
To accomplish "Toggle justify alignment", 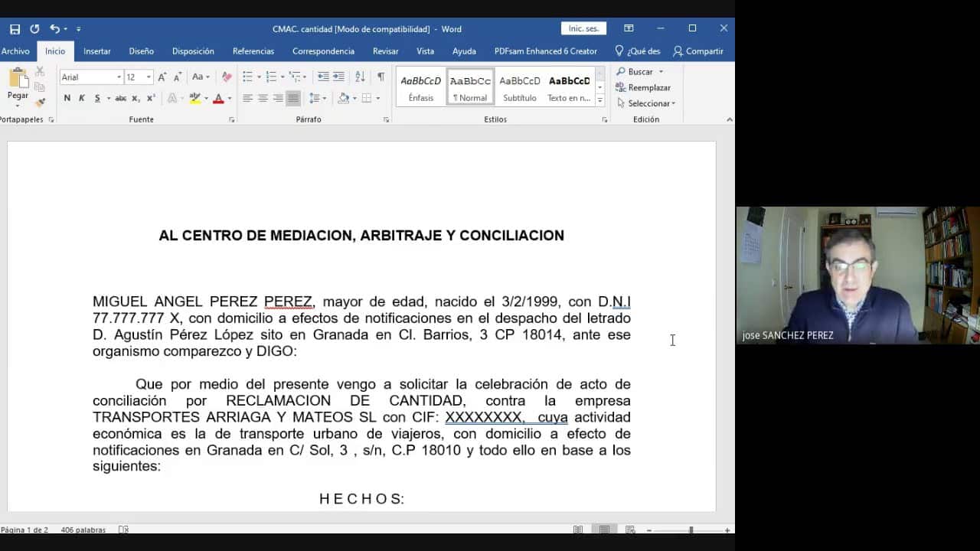I will click(293, 98).
